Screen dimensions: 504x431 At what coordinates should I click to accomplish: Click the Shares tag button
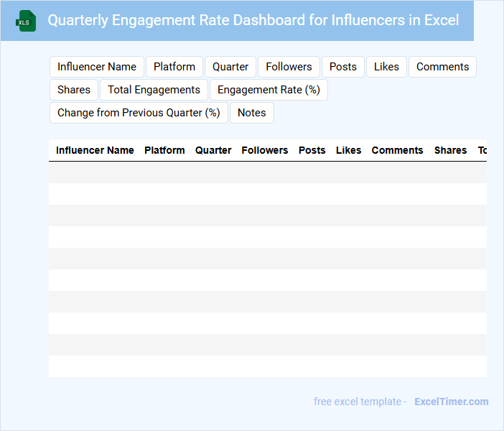[x=74, y=90]
